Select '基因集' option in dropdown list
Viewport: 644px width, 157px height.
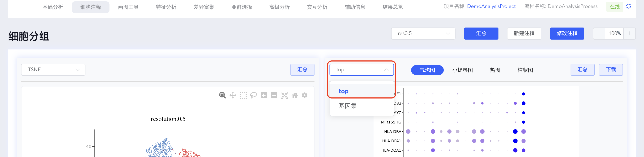pos(362,106)
